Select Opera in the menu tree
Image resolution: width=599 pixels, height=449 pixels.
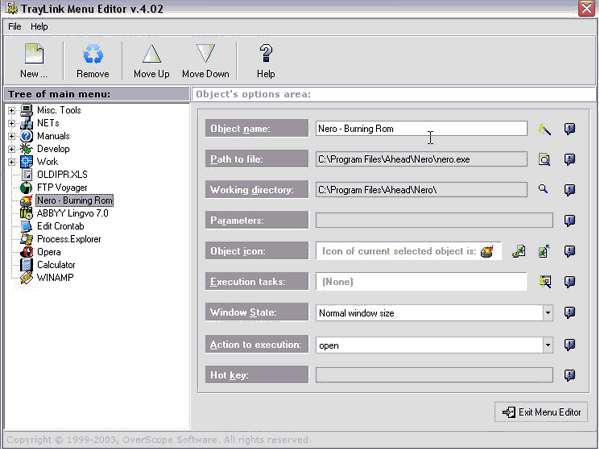click(49, 252)
